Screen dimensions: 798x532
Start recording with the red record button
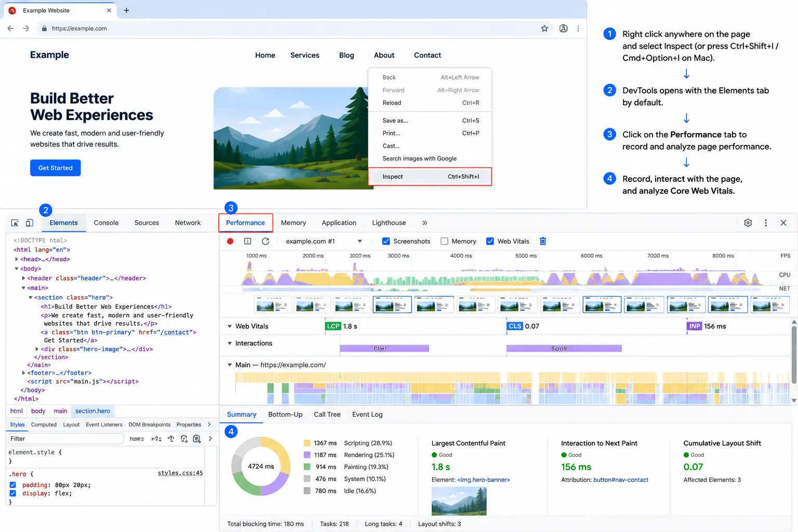click(x=230, y=241)
